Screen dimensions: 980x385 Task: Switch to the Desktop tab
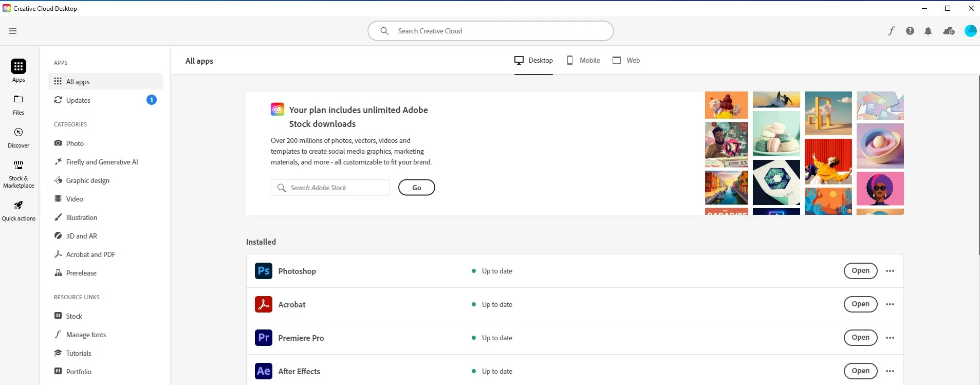(533, 60)
